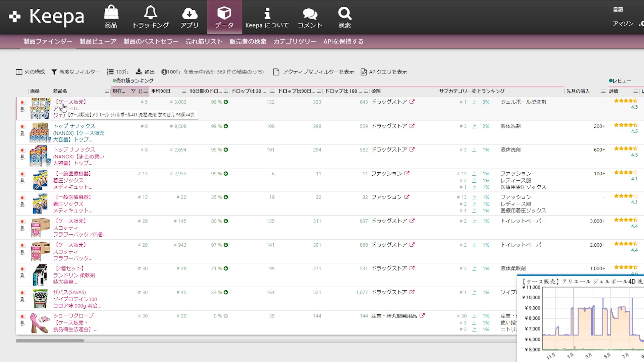The height and width of the screenshot is (362, 644).
Task: Click the horizontal scrollbar below the table
Action: click(50, 341)
